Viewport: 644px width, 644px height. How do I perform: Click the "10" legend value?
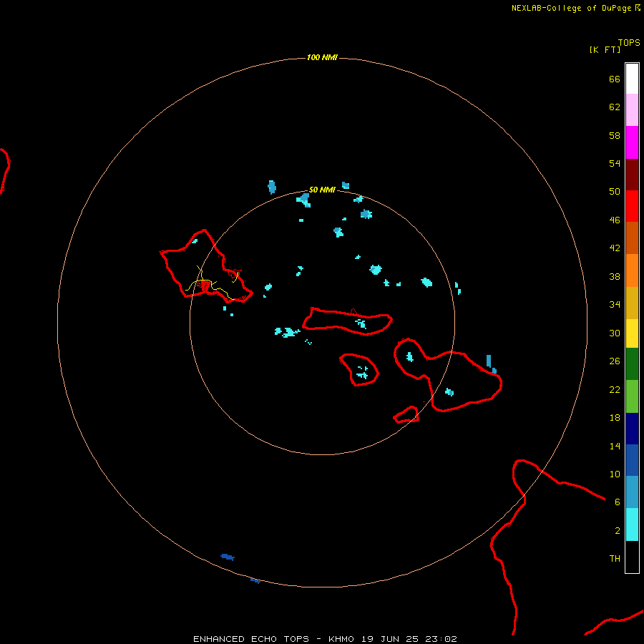click(x=615, y=474)
